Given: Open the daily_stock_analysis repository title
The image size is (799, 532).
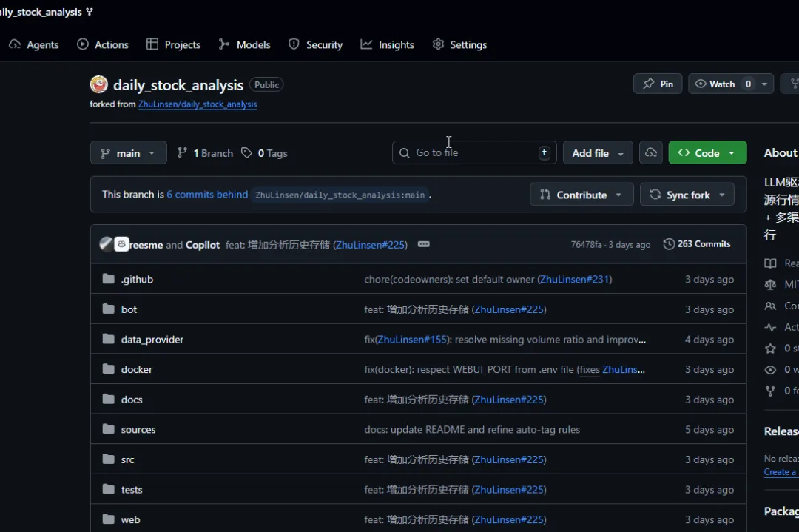Looking at the screenshot, I should pos(178,85).
